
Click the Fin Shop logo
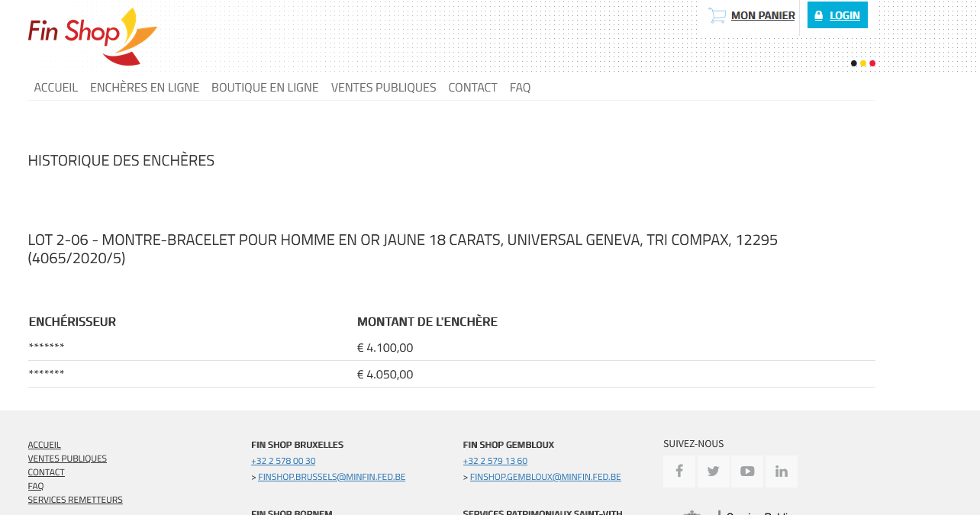coord(92,36)
